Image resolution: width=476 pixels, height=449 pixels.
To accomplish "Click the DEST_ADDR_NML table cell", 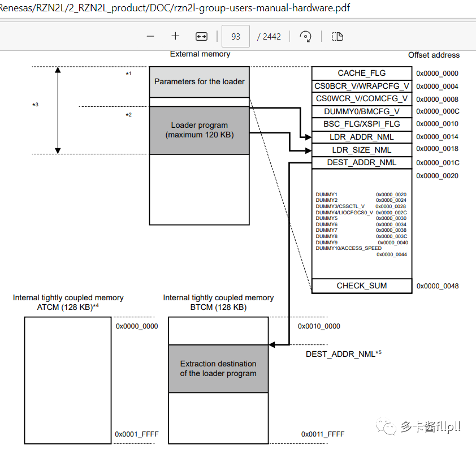I will click(x=362, y=163).
